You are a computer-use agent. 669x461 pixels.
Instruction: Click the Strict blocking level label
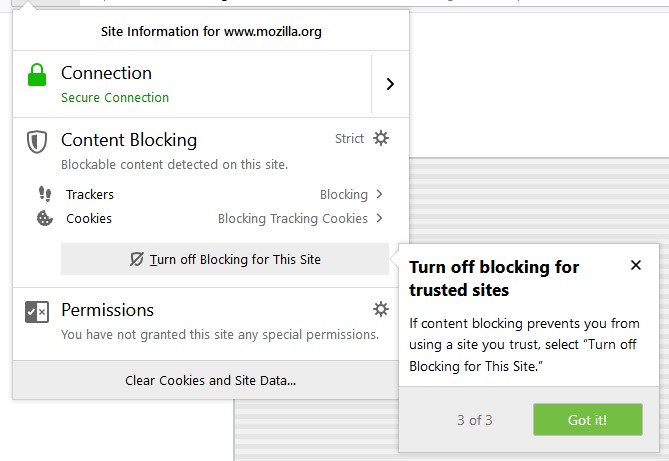coord(349,138)
